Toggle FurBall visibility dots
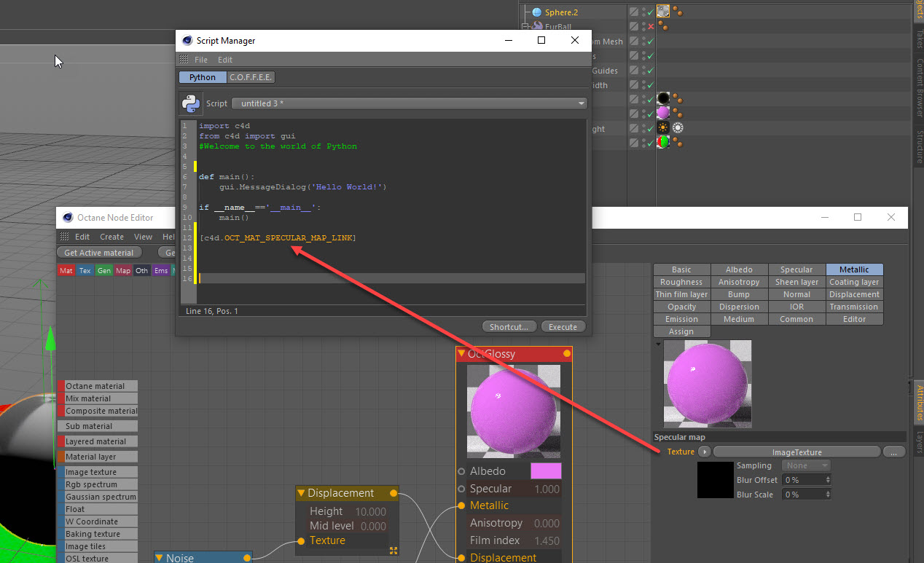This screenshot has height=563, width=924. click(643, 27)
